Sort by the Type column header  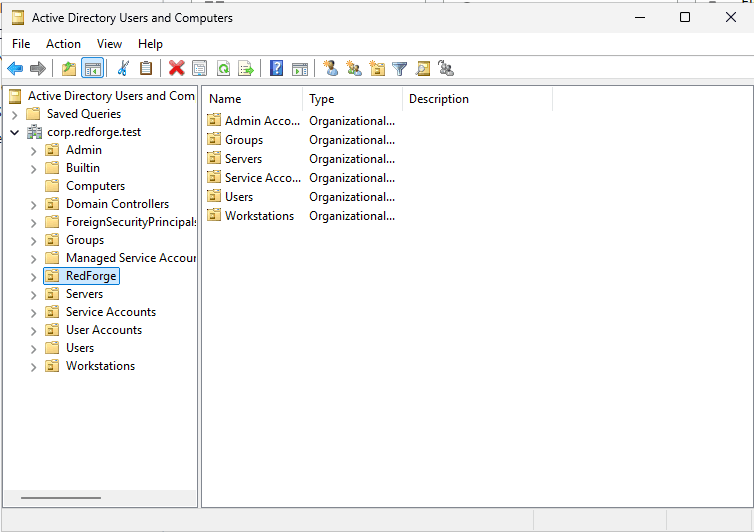(x=352, y=99)
